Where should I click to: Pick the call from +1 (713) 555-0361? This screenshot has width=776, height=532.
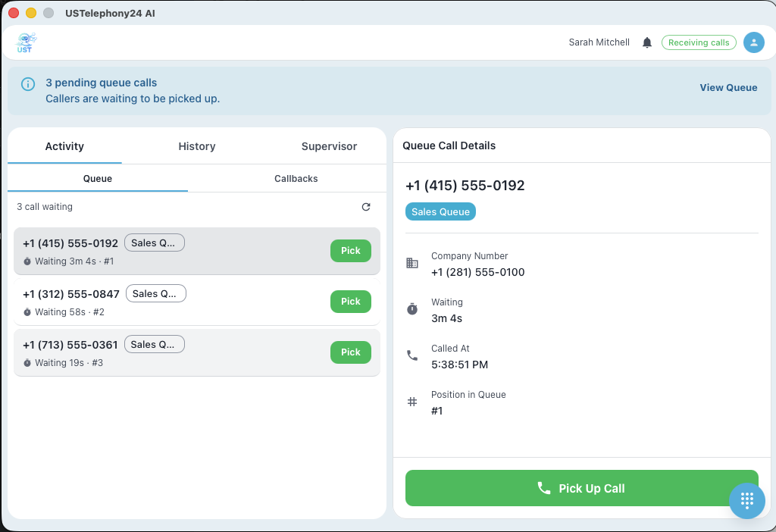[x=350, y=352]
